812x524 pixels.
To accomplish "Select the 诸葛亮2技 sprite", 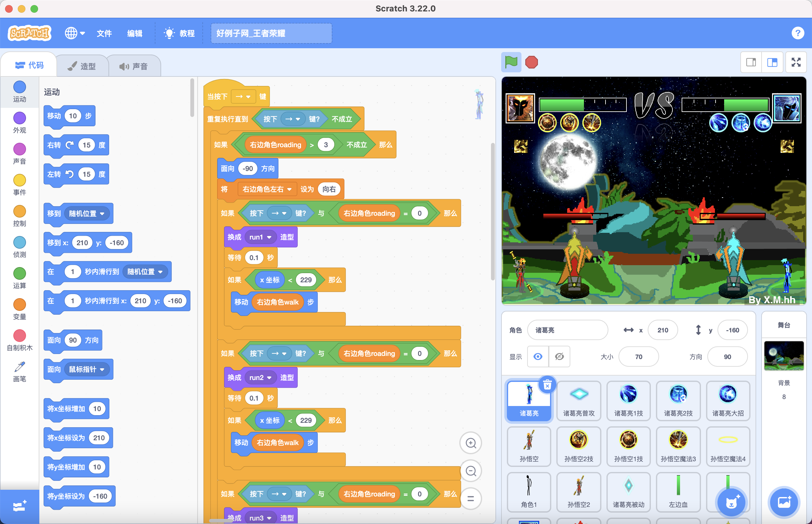I will [678, 401].
